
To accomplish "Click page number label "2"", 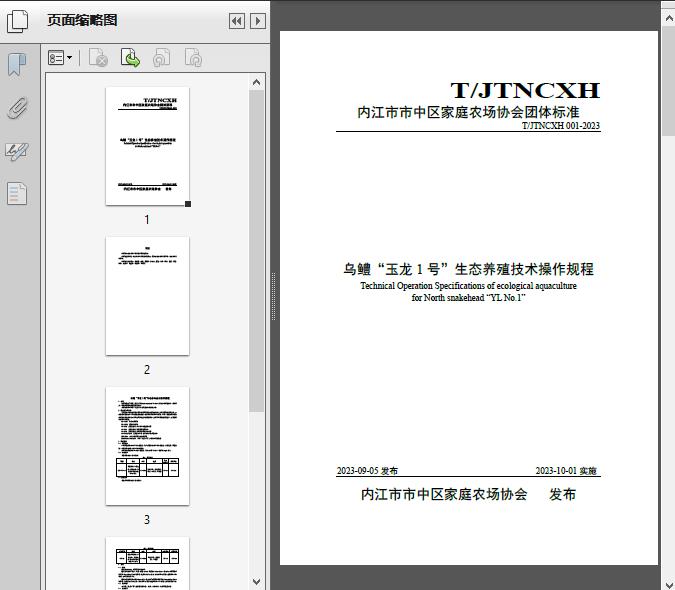I will (147, 369).
